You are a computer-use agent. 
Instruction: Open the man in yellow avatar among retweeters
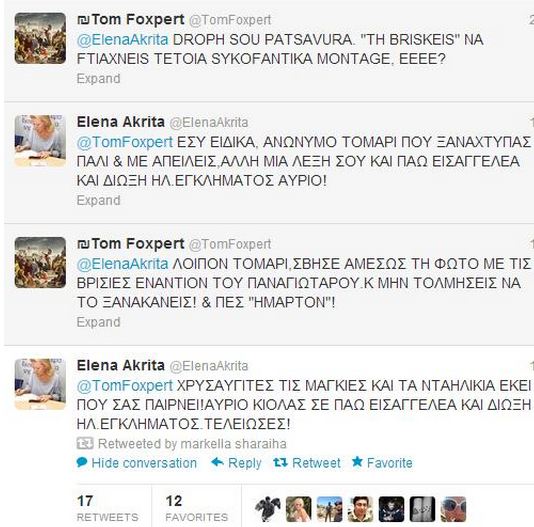[x=361, y=509]
